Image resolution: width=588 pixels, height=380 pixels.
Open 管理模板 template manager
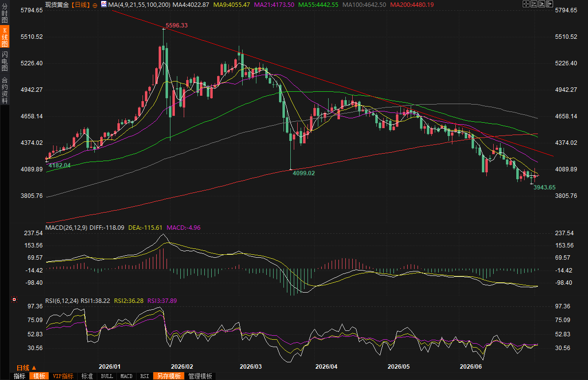200,376
